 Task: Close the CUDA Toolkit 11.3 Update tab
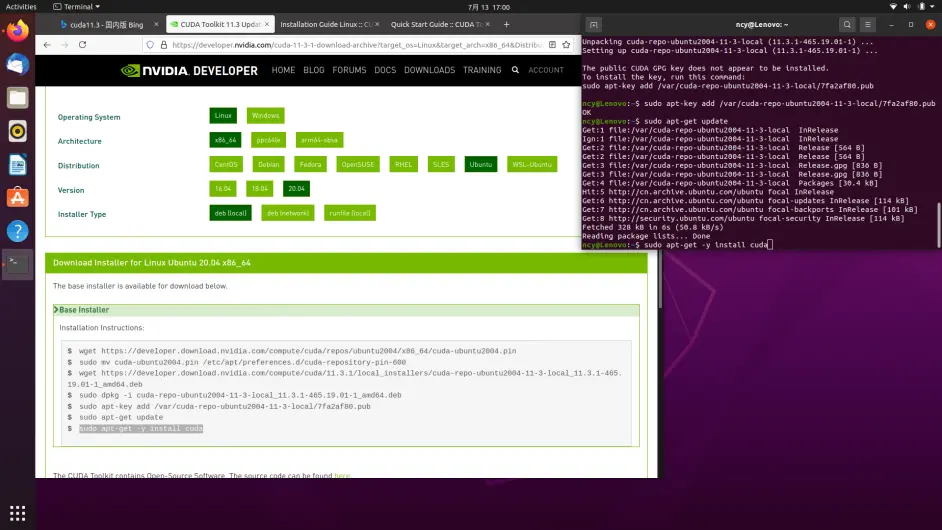(x=267, y=24)
